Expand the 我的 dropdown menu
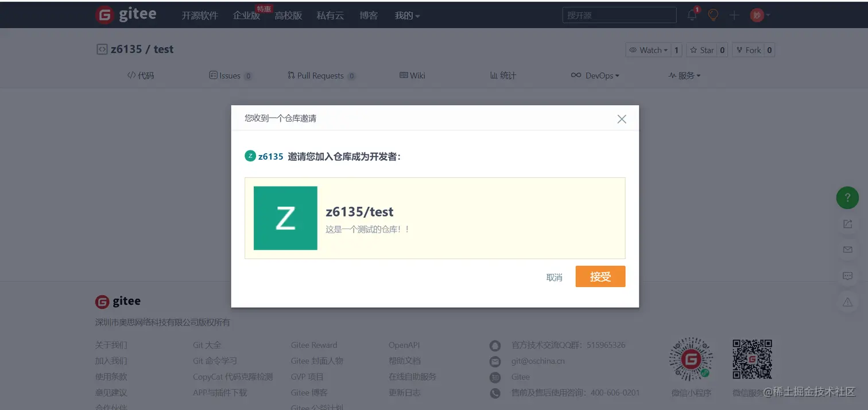 (407, 16)
